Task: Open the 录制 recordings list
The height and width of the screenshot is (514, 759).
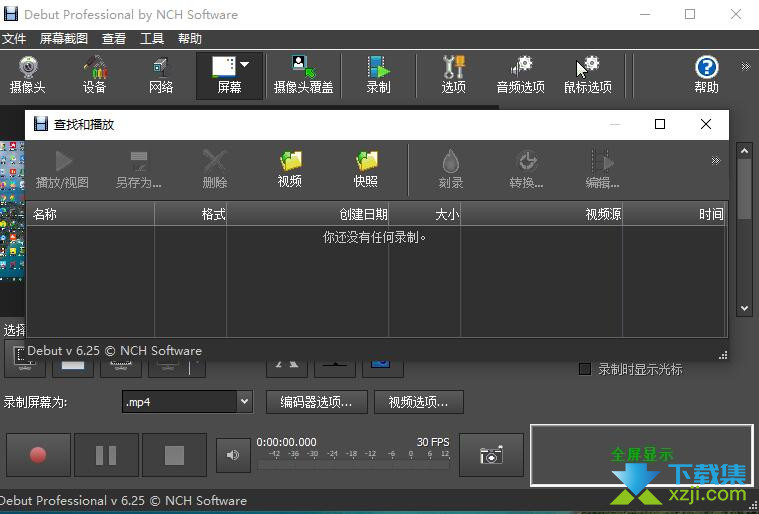Action: pyautogui.click(x=378, y=75)
